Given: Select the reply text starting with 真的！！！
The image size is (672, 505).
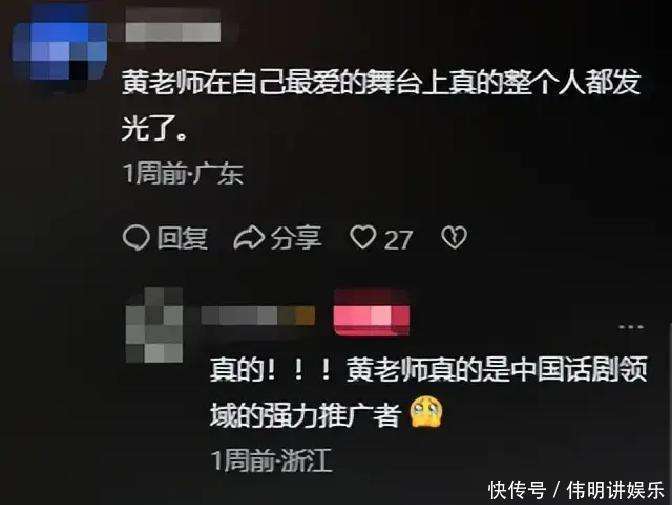Looking at the screenshot, I should pos(428,392).
